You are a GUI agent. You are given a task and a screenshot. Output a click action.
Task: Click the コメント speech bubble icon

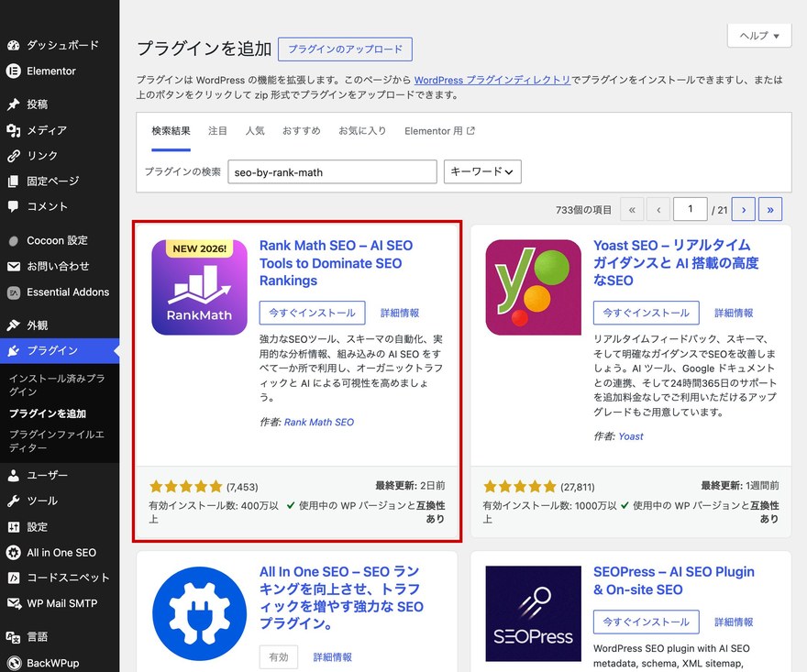pyautogui.click(x=14, y=206)
